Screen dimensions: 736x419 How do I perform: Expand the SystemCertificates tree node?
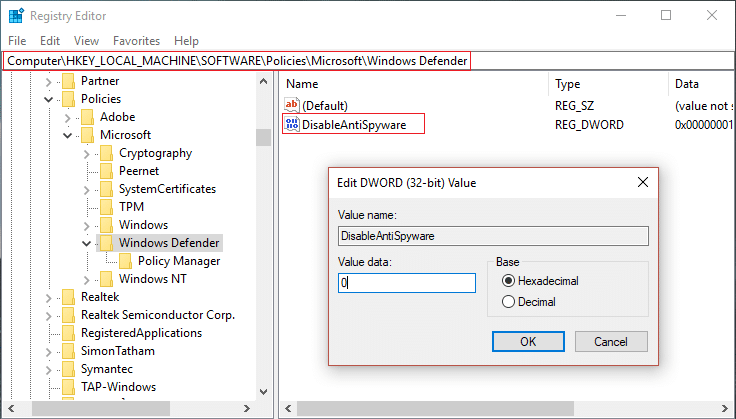87,189
